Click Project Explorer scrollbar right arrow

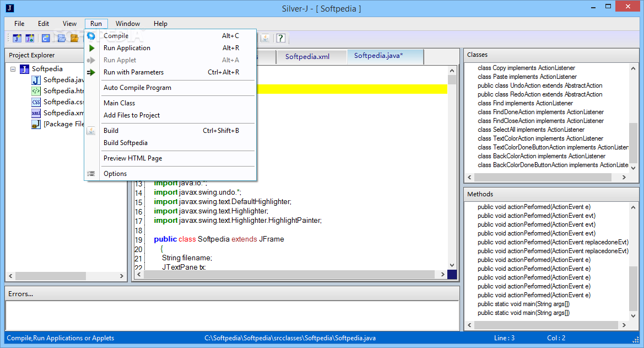coord(122,276)
